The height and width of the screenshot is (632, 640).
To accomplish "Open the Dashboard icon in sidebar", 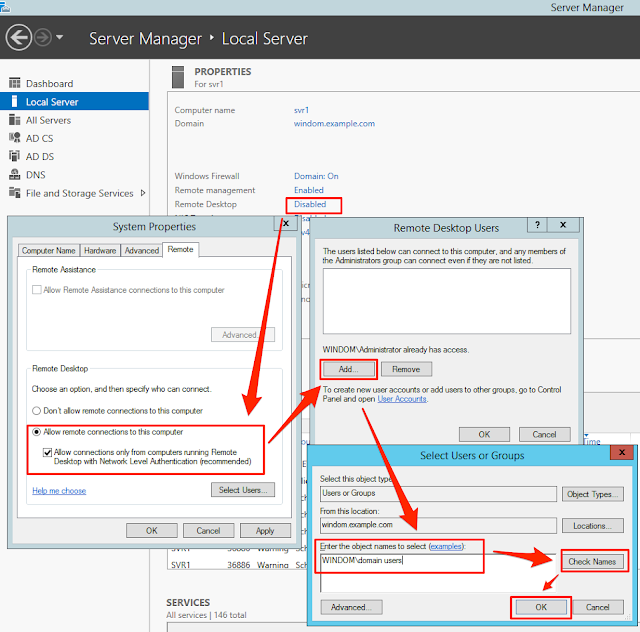I will point(15,83).
